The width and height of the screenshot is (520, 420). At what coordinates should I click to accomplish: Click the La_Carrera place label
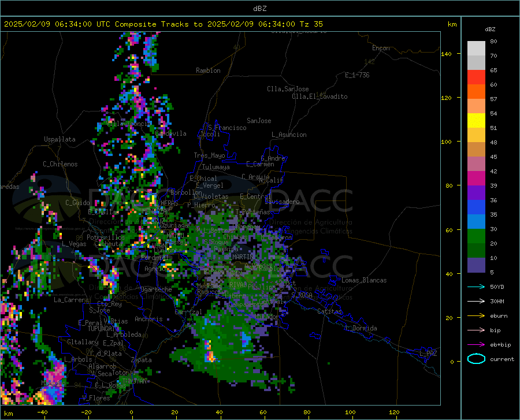(x=71, y=300)
